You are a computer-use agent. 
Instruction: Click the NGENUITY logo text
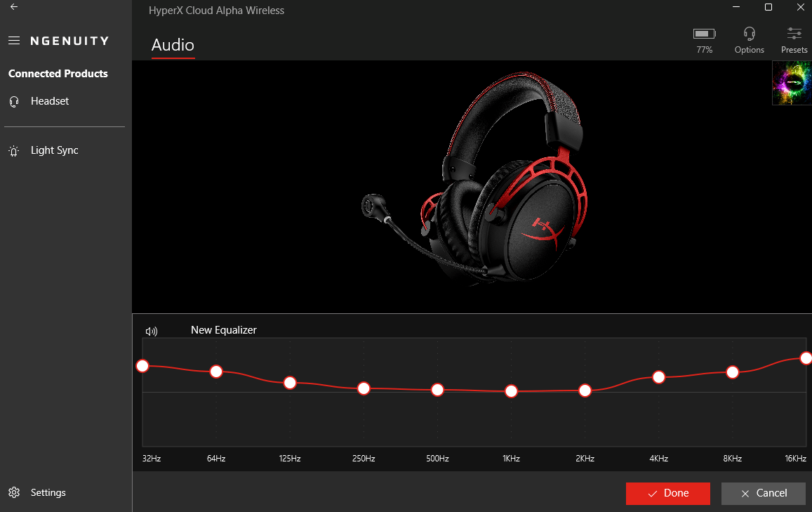(70, 41)
